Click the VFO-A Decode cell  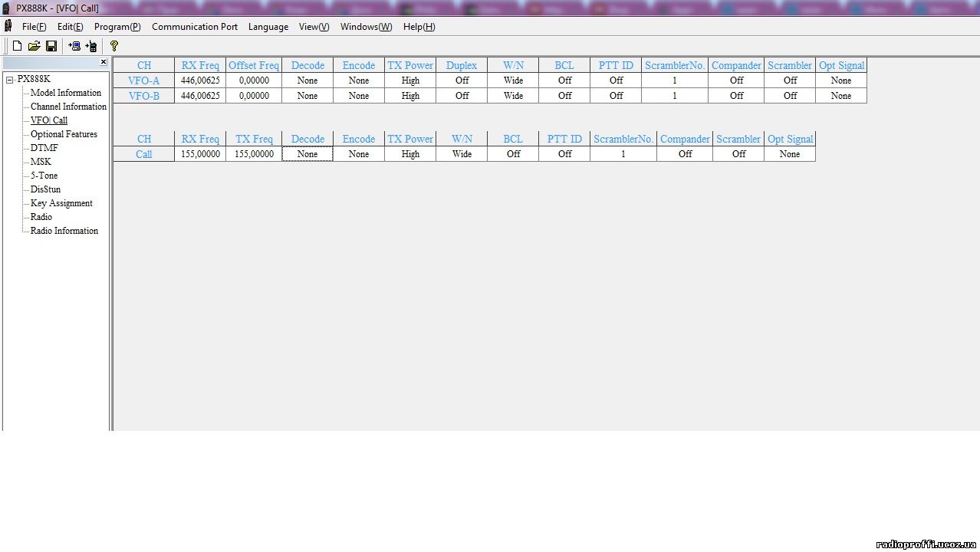pyautogui.click(x=307, y=80)
